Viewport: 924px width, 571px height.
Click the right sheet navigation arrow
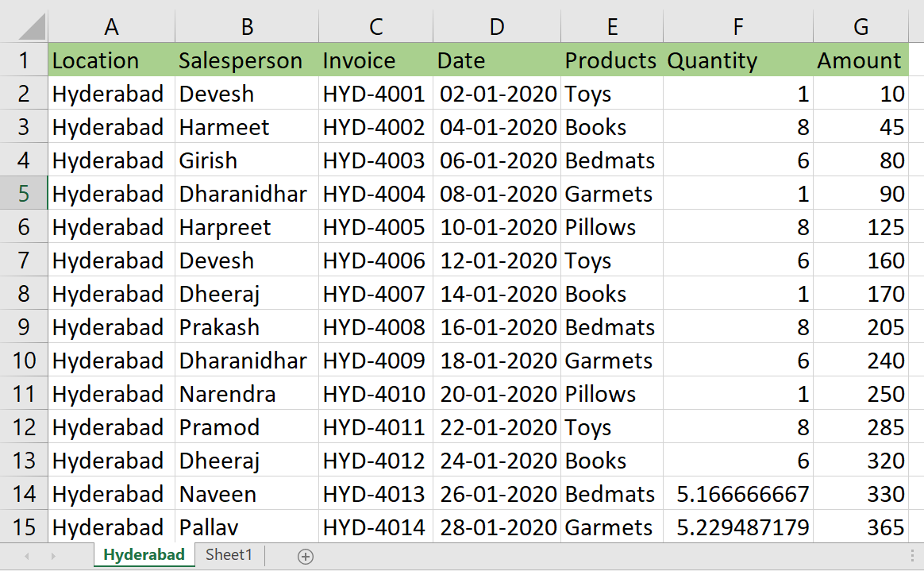coord(52,555)
